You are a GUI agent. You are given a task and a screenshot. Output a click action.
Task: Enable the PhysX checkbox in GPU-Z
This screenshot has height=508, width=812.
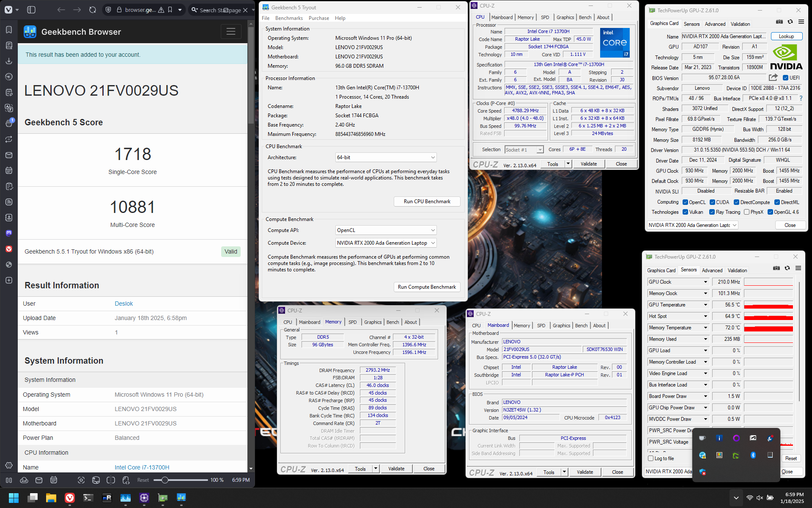click(746, 212)
